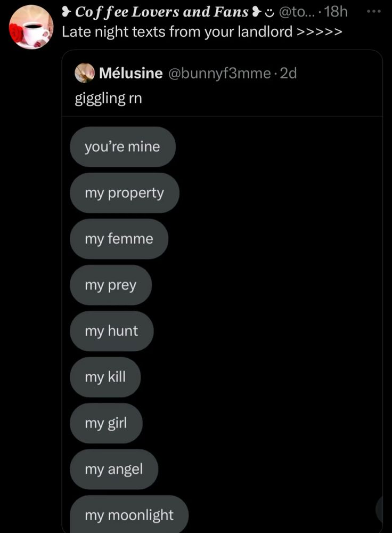Open Mélusine's small profile avatar
The height and width of the screenshot is (533, 392).
pyautogui.click(x=85, y=72)
